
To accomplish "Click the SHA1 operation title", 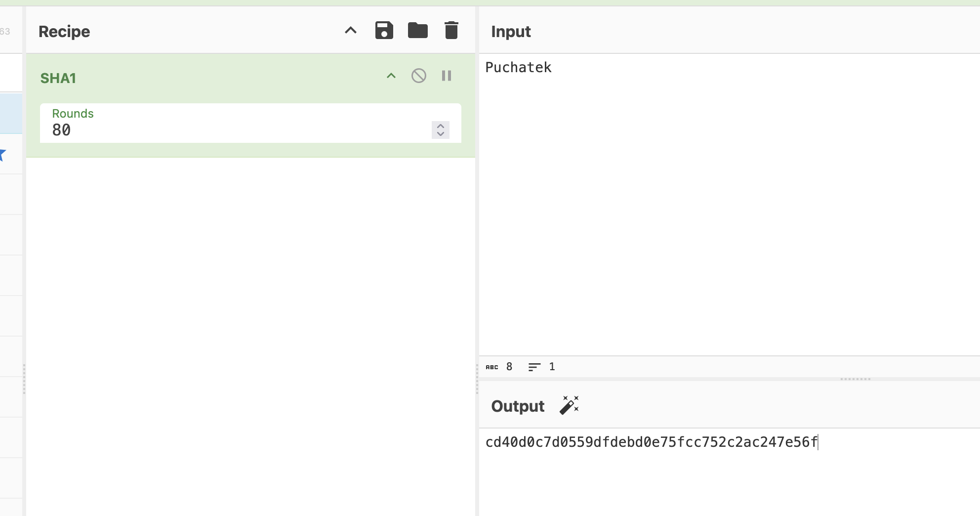I will pos(58,78).
